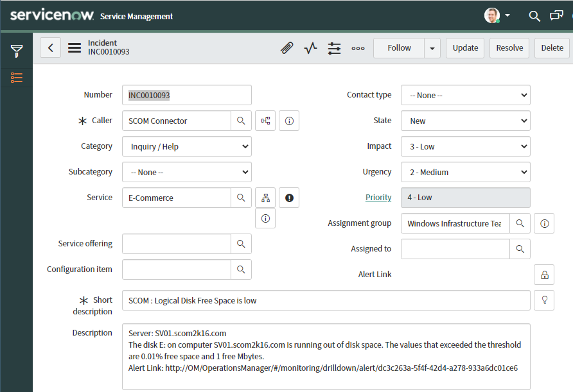The height and width of the screenshot is (392, 573).
Task: Click the Assignment group input field
Action: [x=455, y=223]
